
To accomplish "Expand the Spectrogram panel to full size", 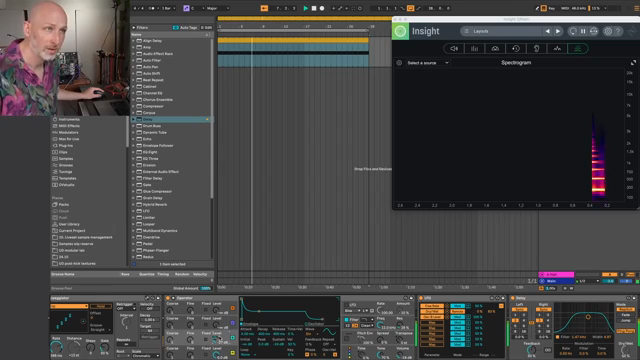I will click(633, 62).
